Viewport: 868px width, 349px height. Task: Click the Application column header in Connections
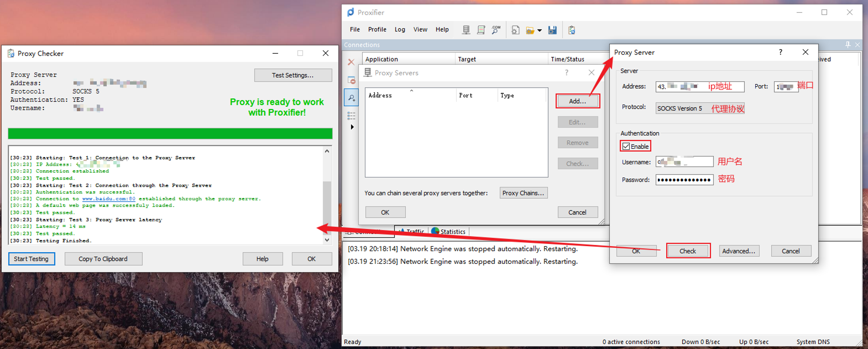coord(409,59)
